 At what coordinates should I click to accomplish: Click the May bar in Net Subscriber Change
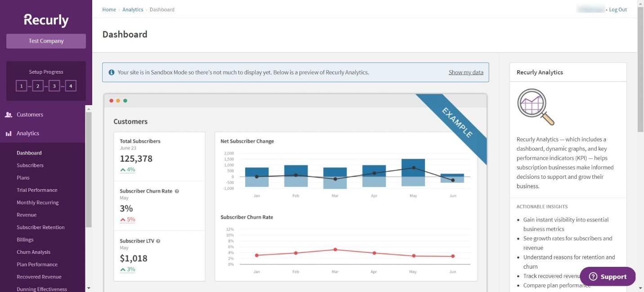[x=413, y=173]
